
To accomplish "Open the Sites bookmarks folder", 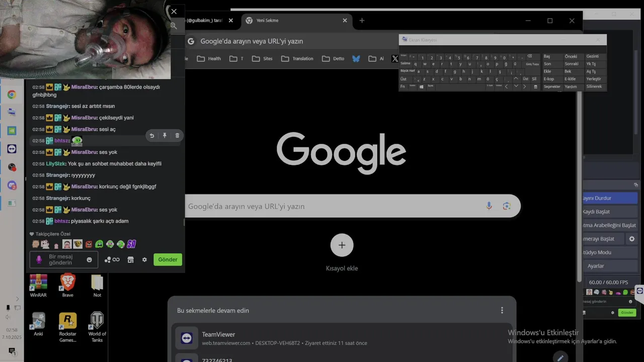I will click(x=262, y=59).
